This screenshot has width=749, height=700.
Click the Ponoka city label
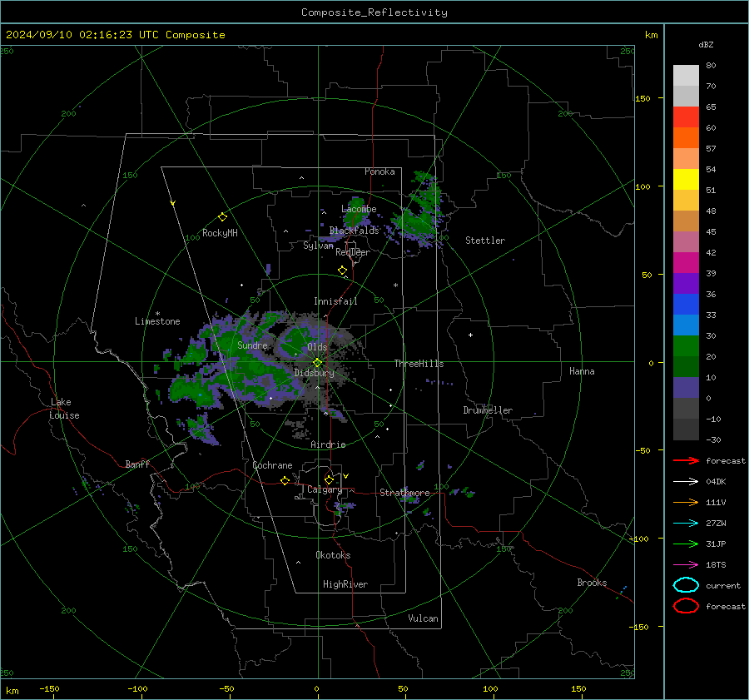(379, 171)
